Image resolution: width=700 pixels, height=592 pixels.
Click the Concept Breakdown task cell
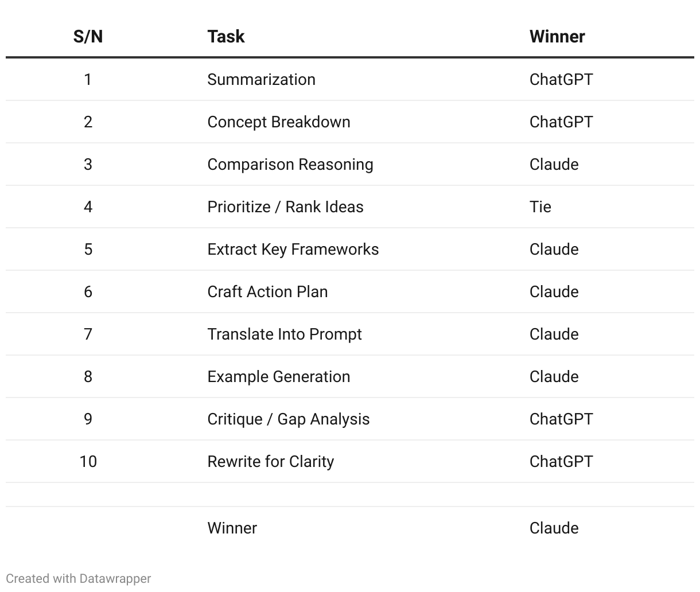click(279, 122)
